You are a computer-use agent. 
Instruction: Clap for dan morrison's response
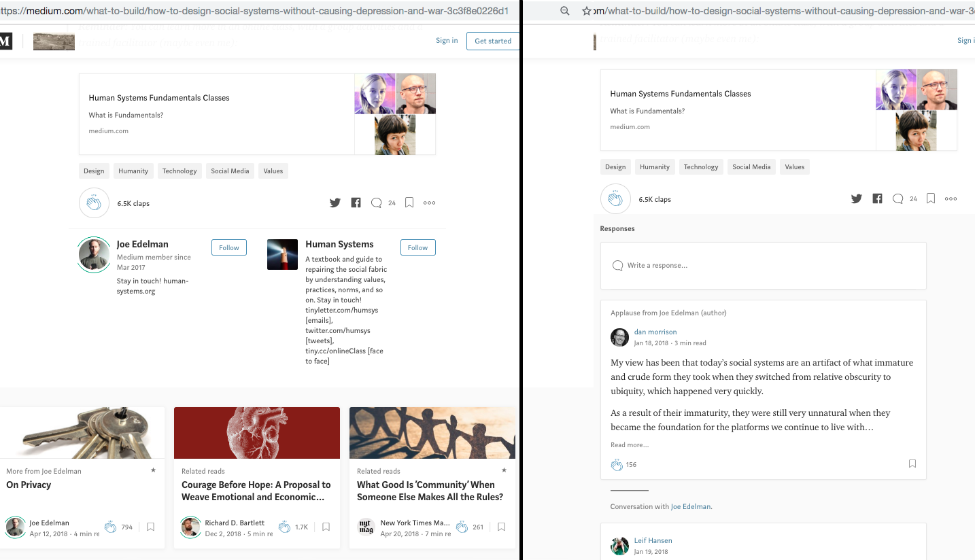tap(617, 465)
